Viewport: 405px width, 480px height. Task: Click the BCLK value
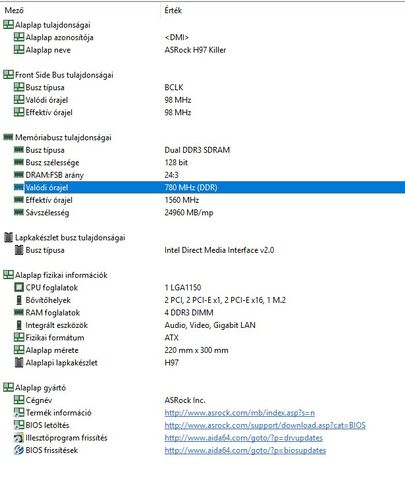(174, 87)
